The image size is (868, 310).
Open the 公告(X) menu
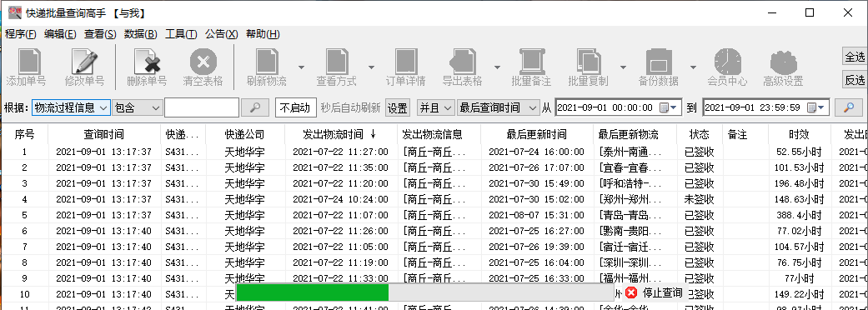[222, 34]
